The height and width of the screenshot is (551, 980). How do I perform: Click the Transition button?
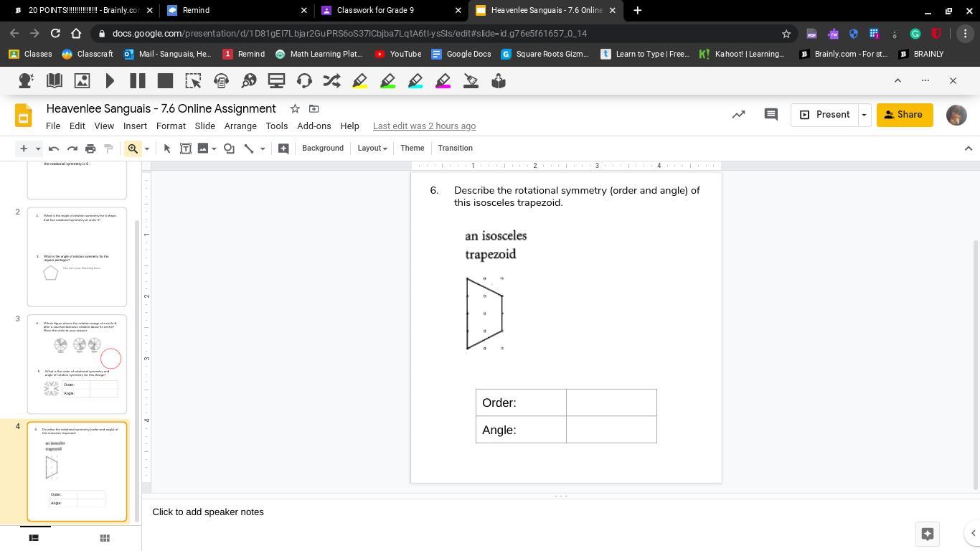pos(456,149)
